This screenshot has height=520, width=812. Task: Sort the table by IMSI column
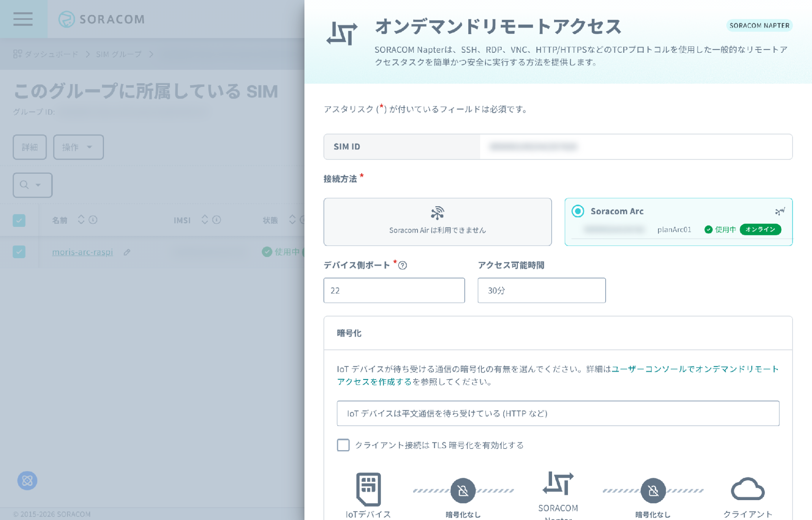(x=205, y=220)
